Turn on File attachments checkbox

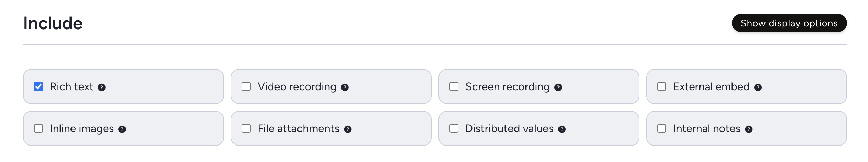(246, 128)
